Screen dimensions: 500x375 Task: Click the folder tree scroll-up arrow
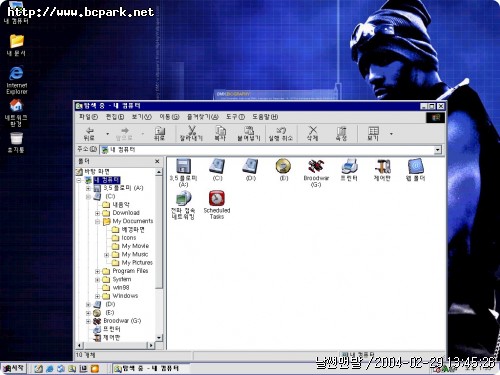pos(159,172)
